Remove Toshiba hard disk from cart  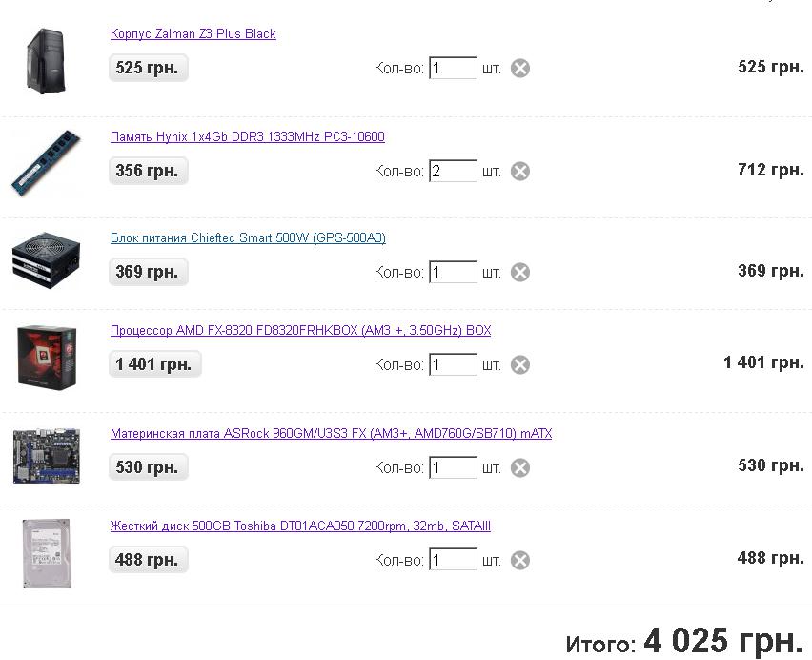click(520, 560)
